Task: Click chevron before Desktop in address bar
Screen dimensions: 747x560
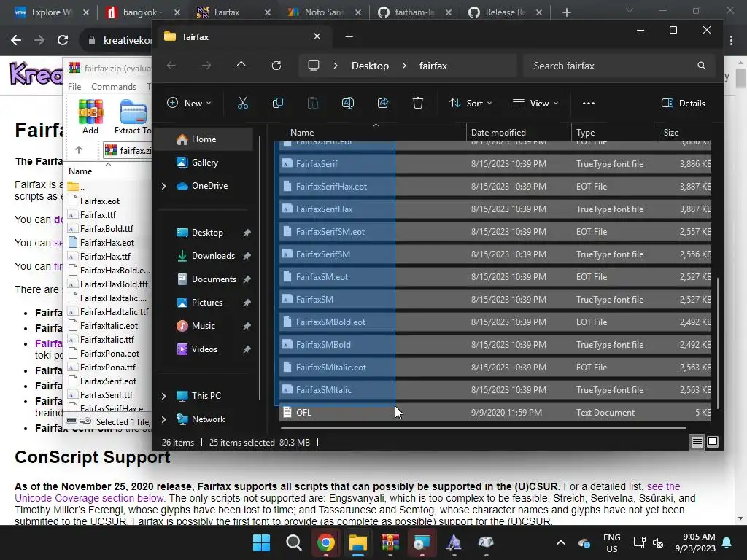Action: coord(336,66)
